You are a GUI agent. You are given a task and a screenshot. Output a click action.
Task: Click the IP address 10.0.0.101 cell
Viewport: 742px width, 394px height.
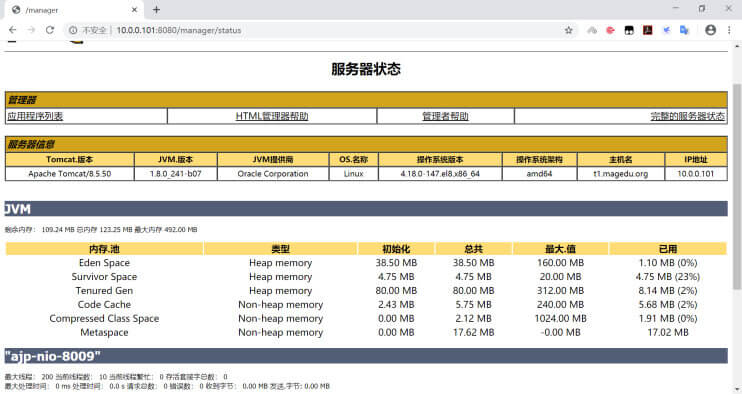(x=696, y=174)
